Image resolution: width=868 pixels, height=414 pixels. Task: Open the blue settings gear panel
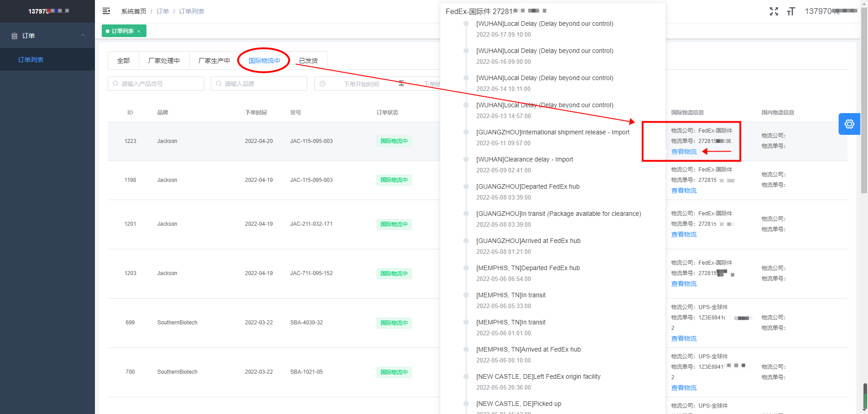click(849, 124)
